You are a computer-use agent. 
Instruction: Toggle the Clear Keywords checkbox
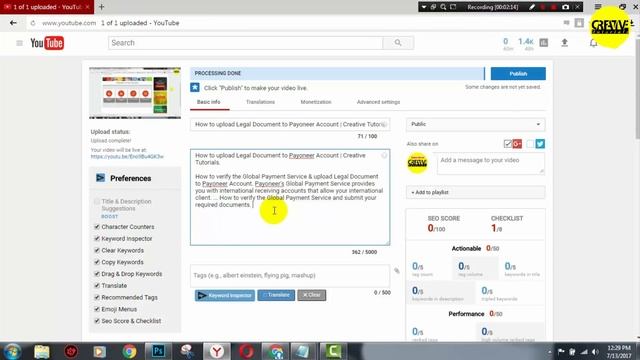(x=97, y=250)
